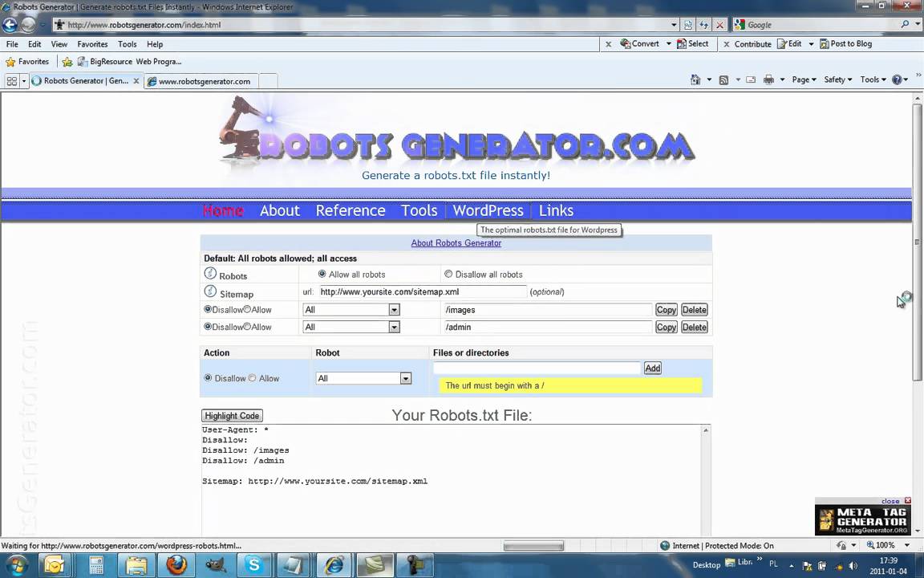Click WordPress in the site navigation

[488, 210]
